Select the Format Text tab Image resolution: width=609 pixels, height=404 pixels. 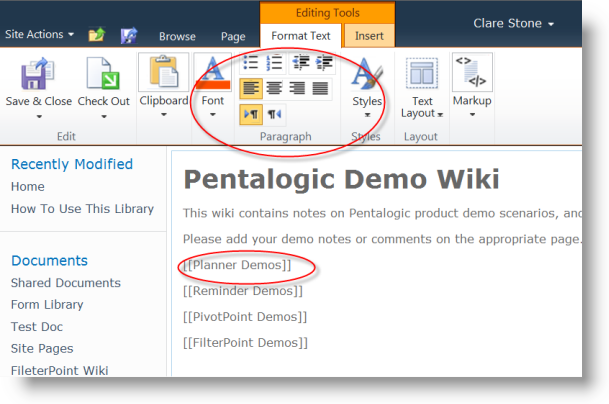(301, 36)
